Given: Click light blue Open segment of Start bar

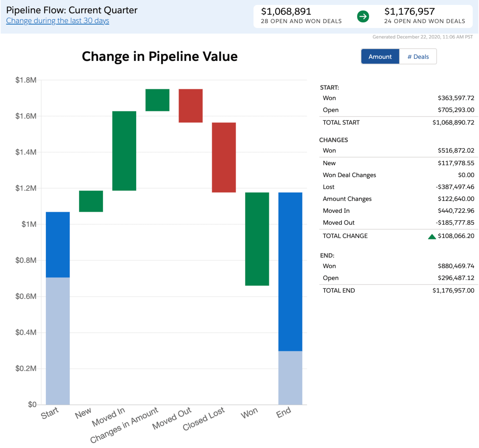Looking at the screenshot, I should (x=58, y=341).
